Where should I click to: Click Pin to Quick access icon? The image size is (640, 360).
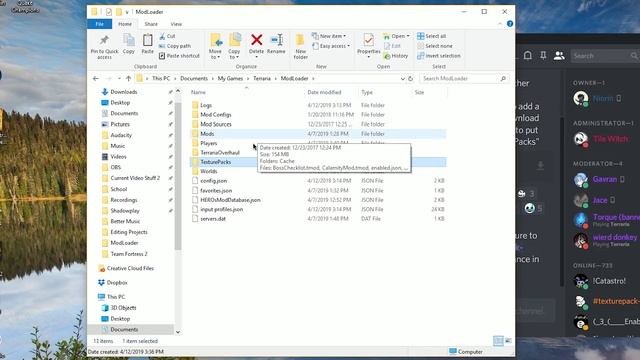click(104, 40)
